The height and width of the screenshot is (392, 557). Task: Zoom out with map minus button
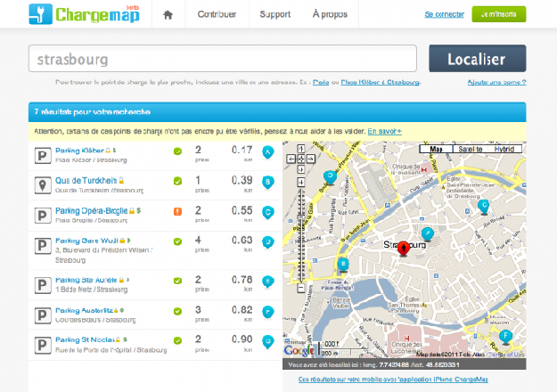301,288
